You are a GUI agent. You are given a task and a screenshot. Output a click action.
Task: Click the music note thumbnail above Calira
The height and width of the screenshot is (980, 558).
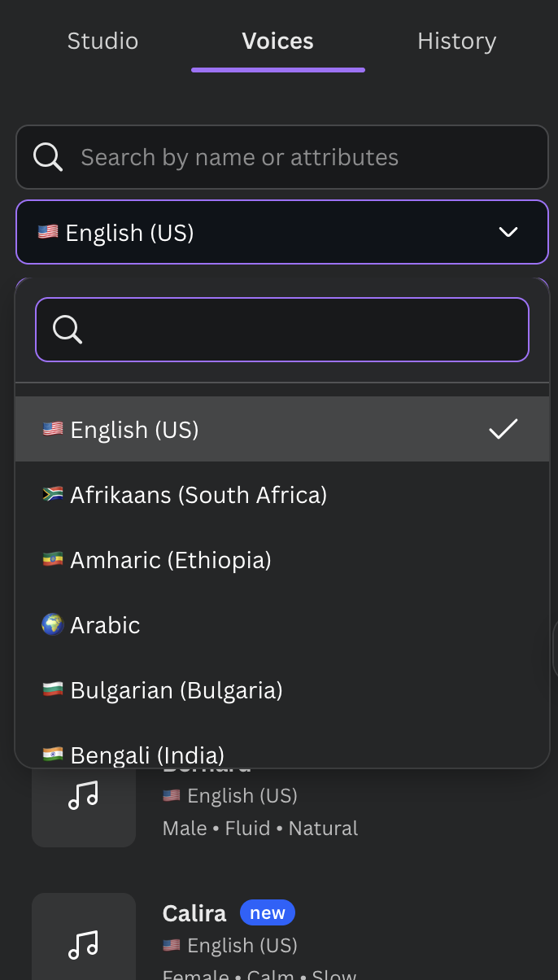pos(83,796)
